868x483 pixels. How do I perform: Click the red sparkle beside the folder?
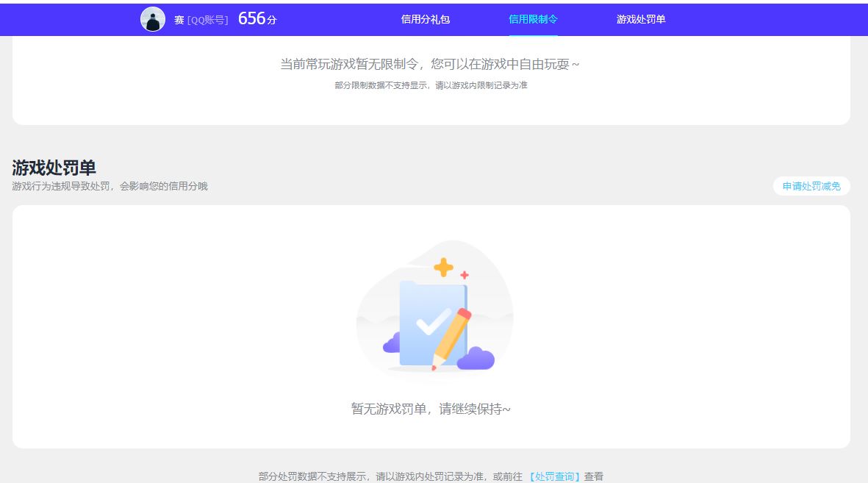[463, 276]
